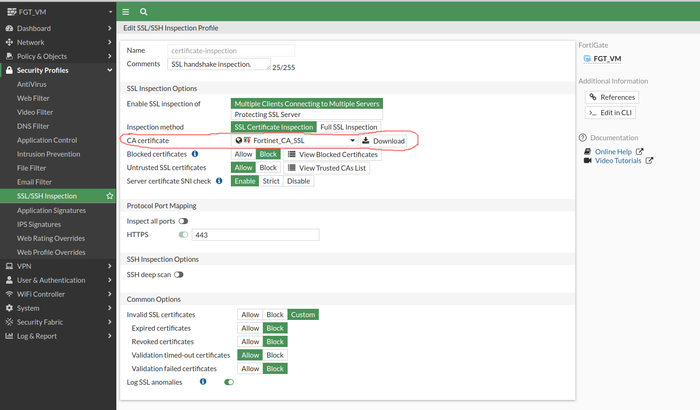Viewport: 700px width, 410px height.
Task: Collapse the Security Profiles section chevron
Action: pos(109,70)
